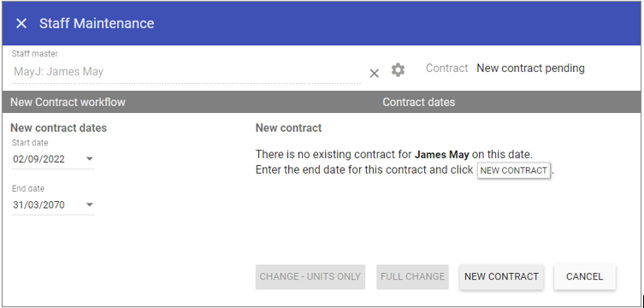Expand the Start date dropdown arrow
Image resolution: width=644 pixels, height=308 pixels.
pos(90,159)
